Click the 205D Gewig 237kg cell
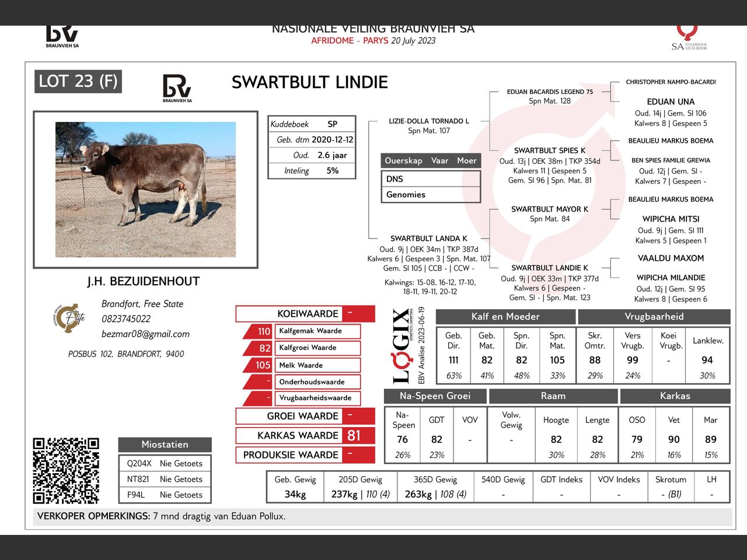Viewport: 747px width, 560px height. (360, 487)
